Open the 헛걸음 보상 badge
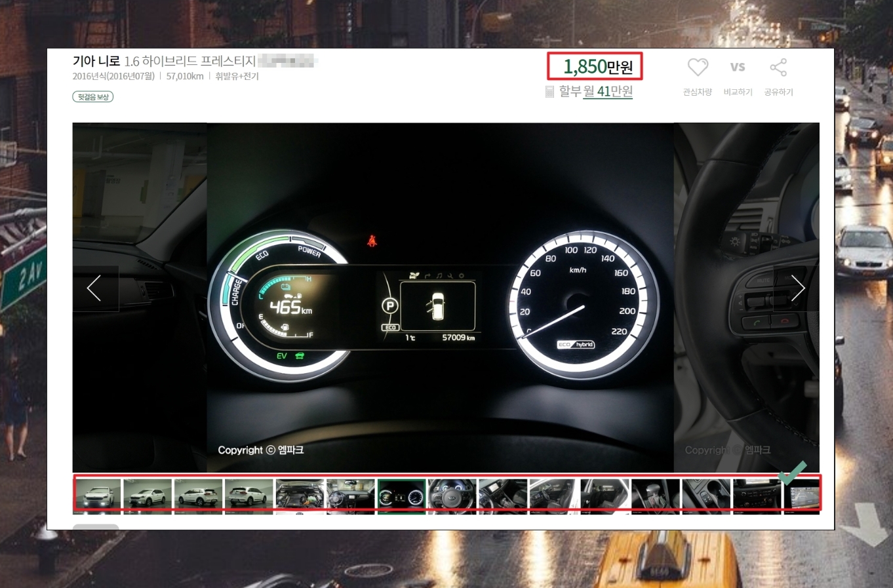The height and width of the screenshot is (588, 893). point(92,97)
